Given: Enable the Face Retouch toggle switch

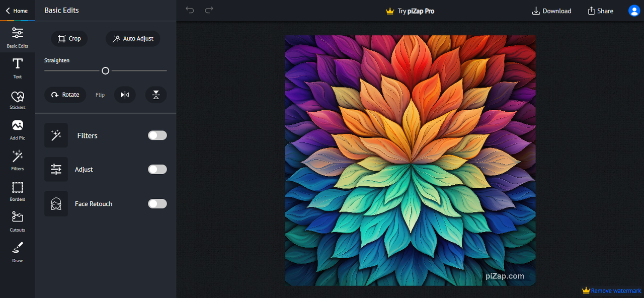Looking at the screenshot, I should tap(157, 204).
